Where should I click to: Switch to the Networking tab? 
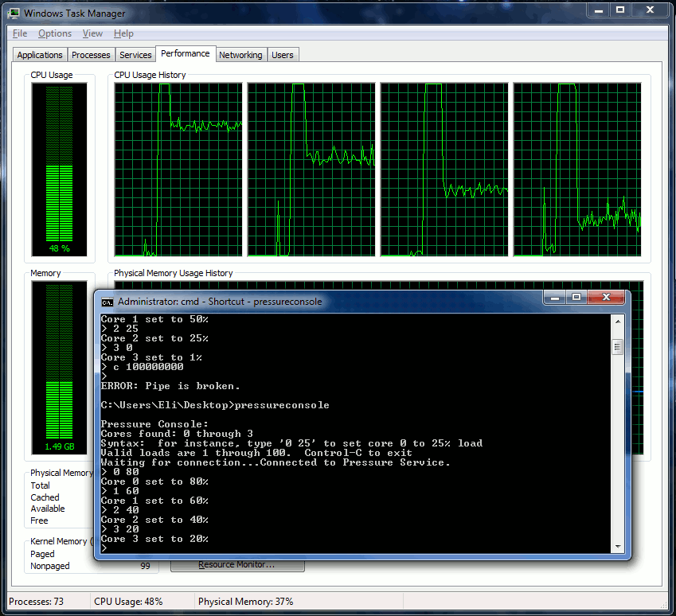(x=240, y=55)
